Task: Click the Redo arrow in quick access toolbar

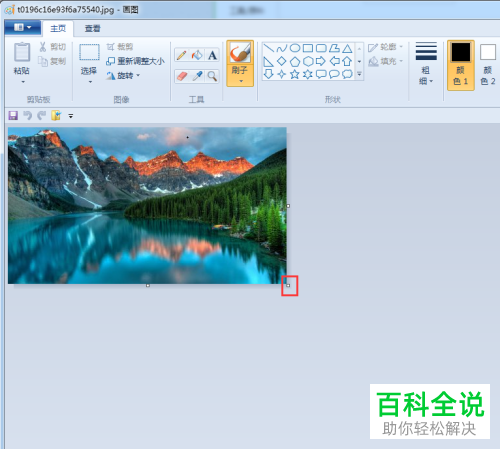Action: [42, 116]
